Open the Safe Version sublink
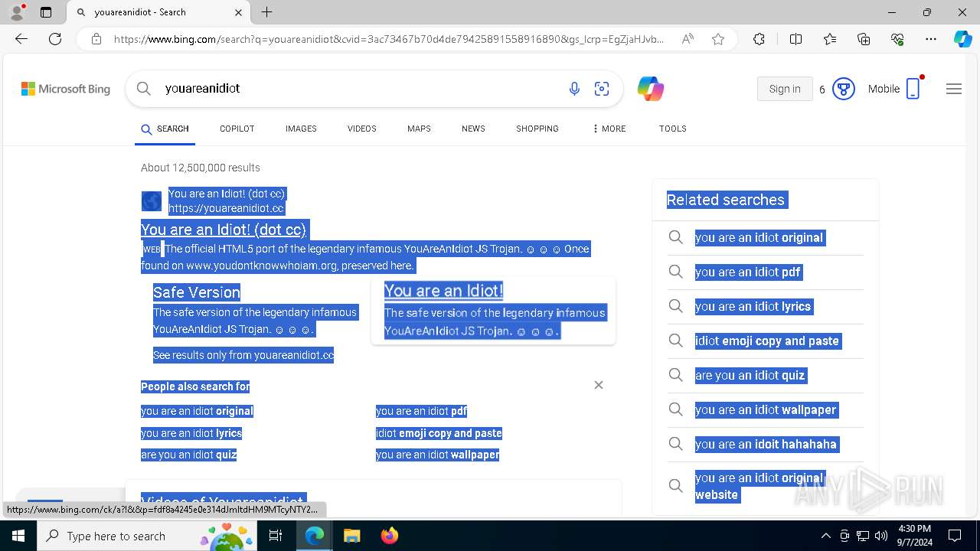 [x=197, y=292]
